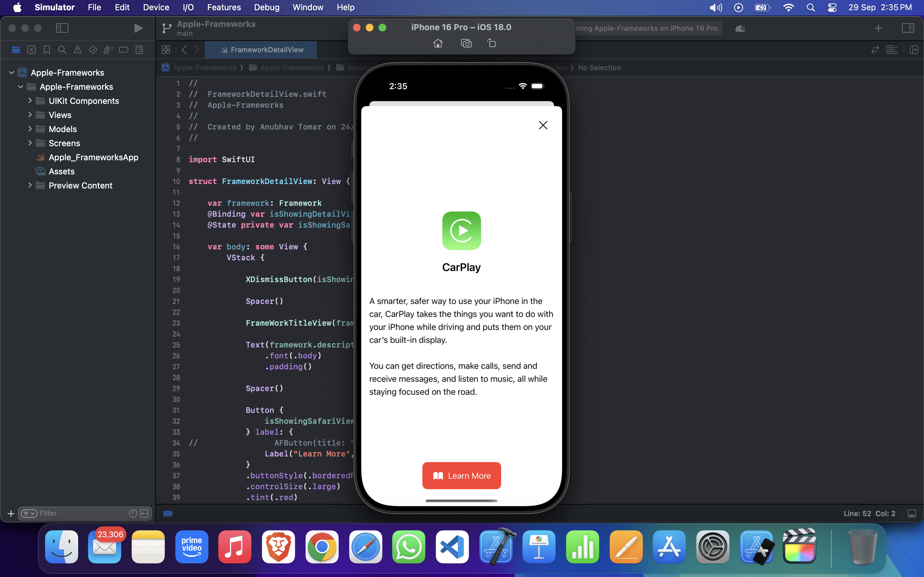Toggle the minimap editor options

pos(892,50)
